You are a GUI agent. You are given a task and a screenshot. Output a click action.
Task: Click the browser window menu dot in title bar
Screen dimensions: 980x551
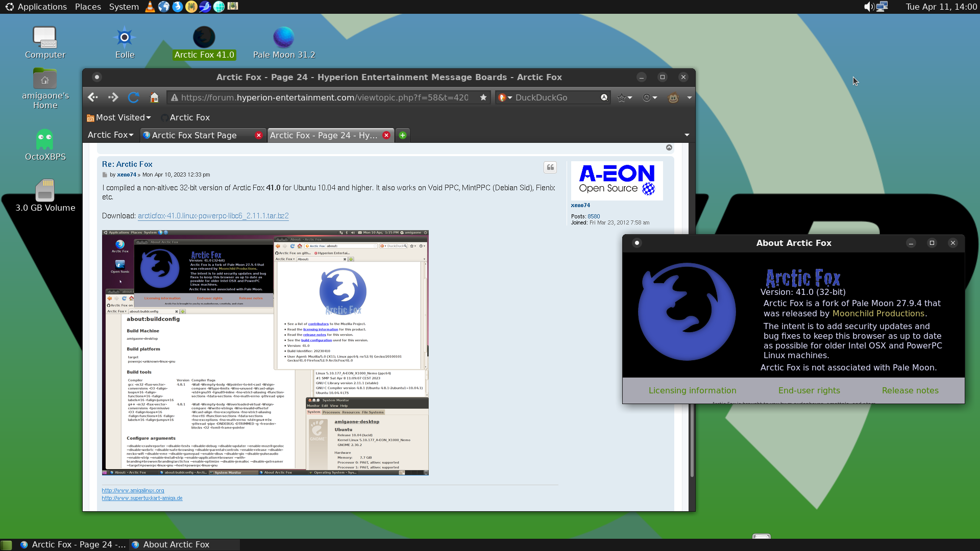click(96, 77)
